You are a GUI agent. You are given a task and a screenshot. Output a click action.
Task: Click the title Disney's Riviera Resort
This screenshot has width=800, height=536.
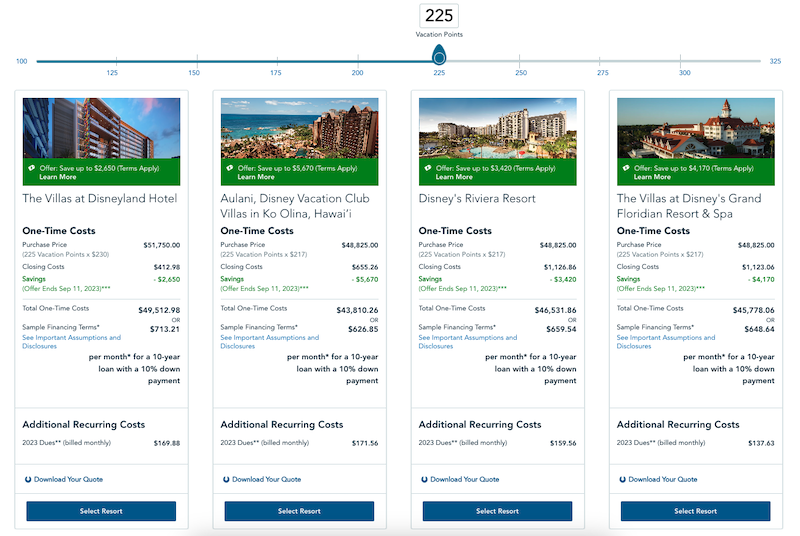[x=477, y=198]
